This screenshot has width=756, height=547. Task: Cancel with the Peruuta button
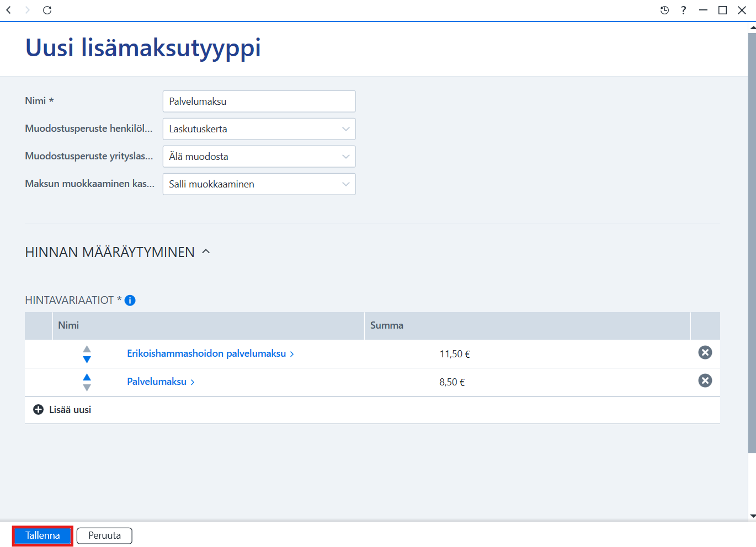coord(104,535)
